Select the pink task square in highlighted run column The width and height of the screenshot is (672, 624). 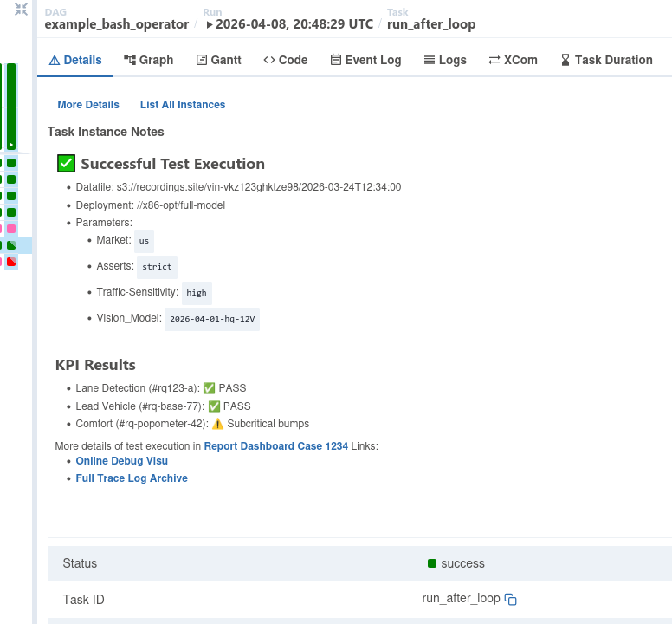pyautogui.click(x=11, y=229)
